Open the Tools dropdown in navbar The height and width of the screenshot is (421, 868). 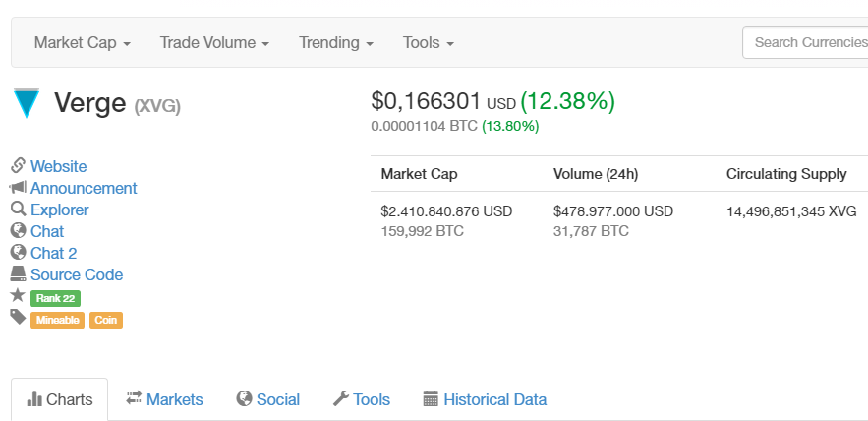click(428, 43)
